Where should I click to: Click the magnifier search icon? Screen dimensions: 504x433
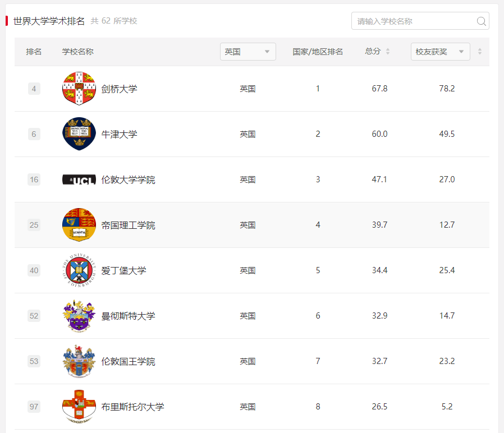tap(481, 21)
